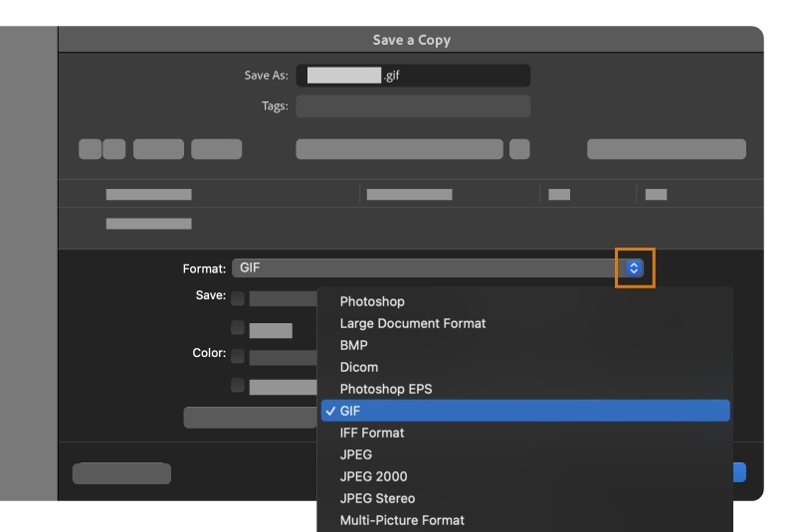Pick Dicom from the format list

pyautogui.click(x=359, y=367)
